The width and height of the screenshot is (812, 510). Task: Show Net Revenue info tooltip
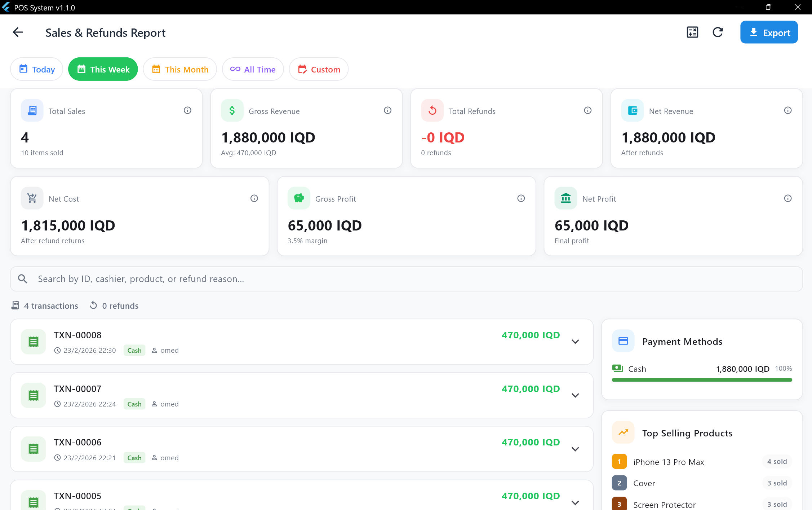tap(787, 110)
